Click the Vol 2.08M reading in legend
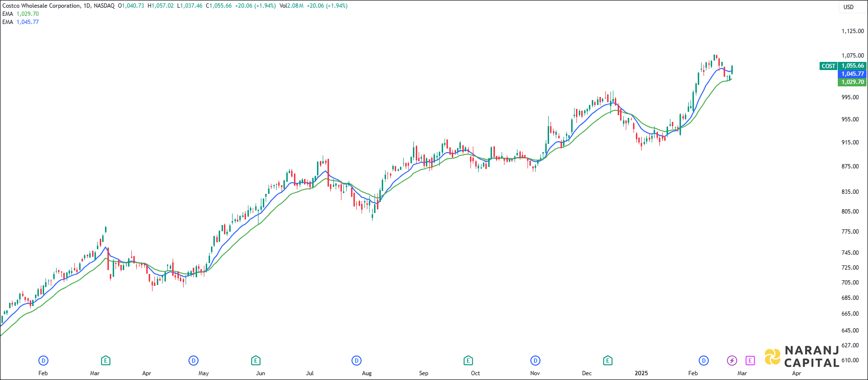Image resolution: width=868 pixels, height=380 pixels. (292, 6)
